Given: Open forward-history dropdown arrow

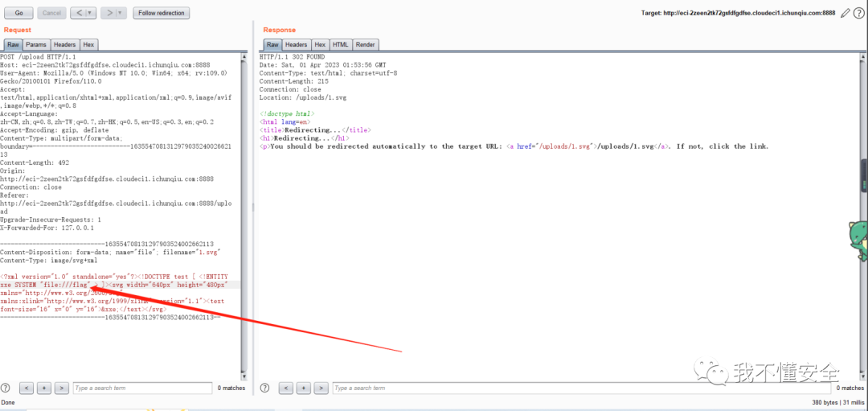Looking at the screenshot, I should click(x=121, y=13).
